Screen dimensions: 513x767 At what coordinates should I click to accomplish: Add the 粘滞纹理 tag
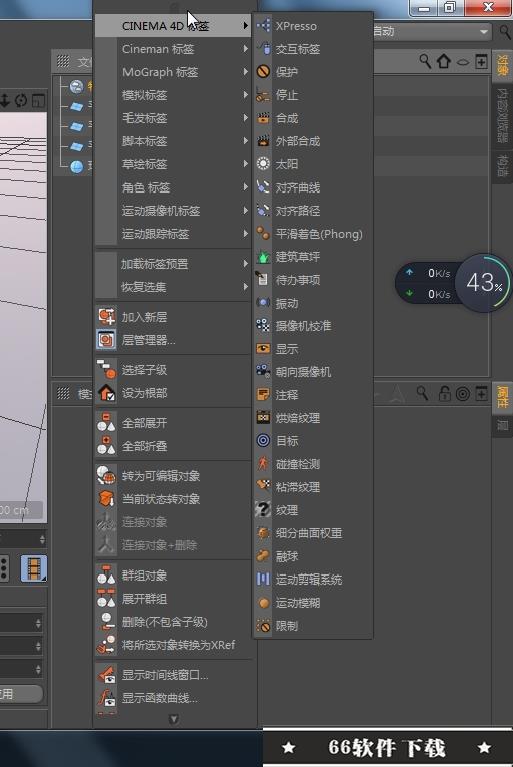point(312,487)
